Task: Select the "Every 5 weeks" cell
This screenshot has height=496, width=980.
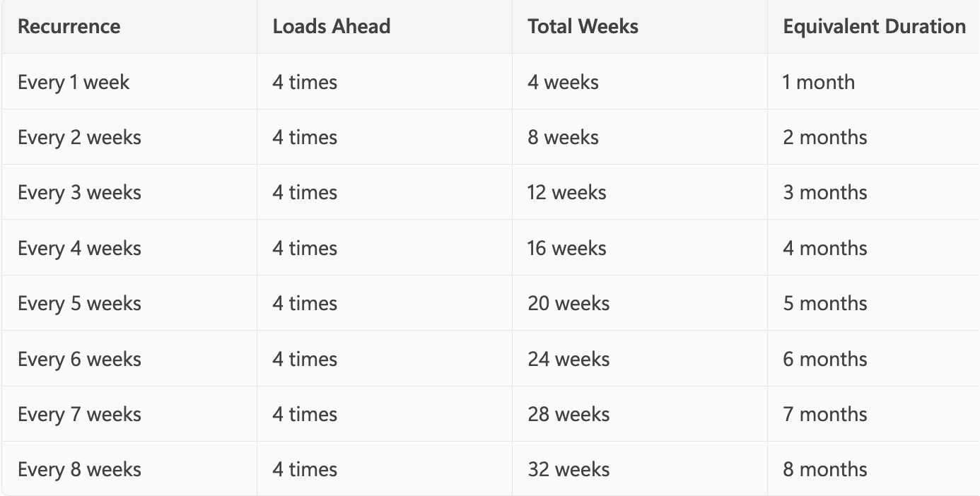Action: [79, 303]
